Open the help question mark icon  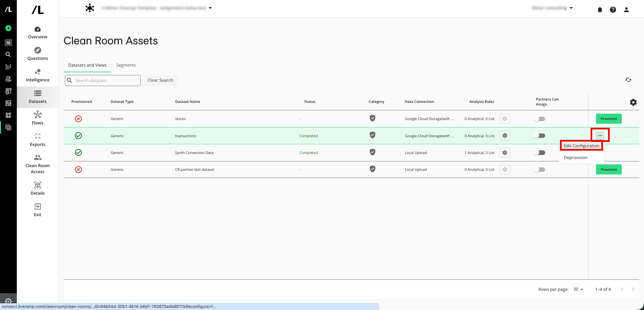613,10
